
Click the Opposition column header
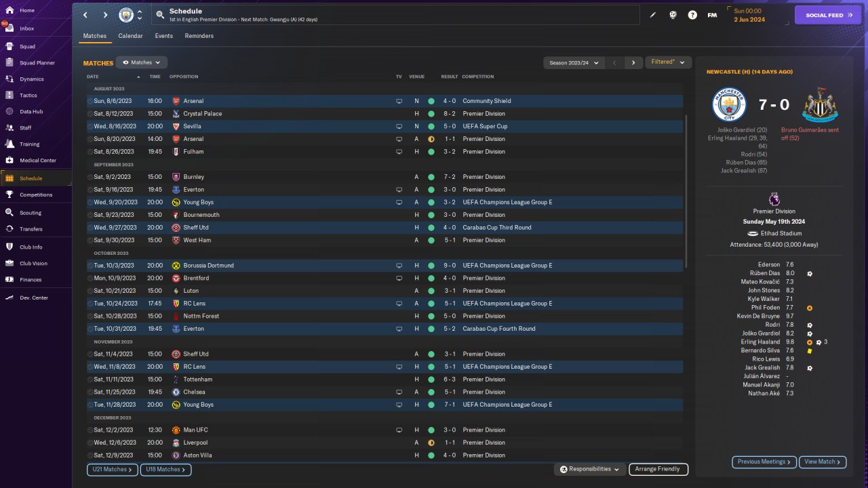pos(184,77)
